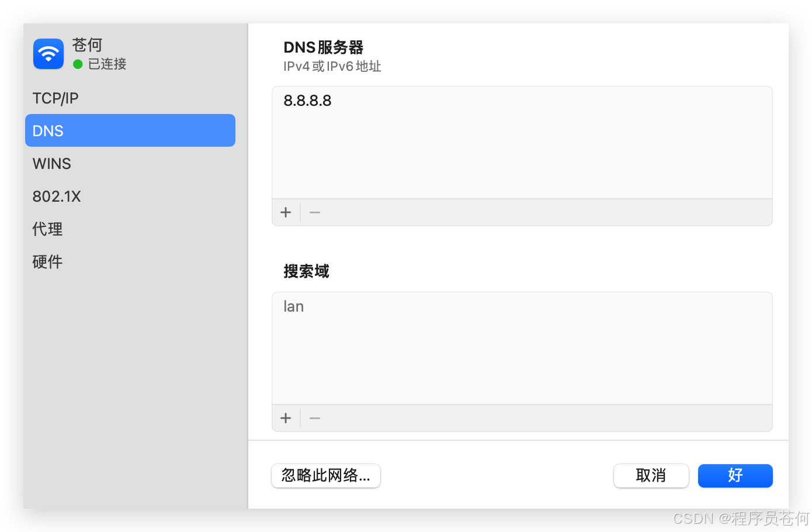Screen dimensions: 812x532
Task: Confirm settings with 好 button
Action: [x=735, y=476]
